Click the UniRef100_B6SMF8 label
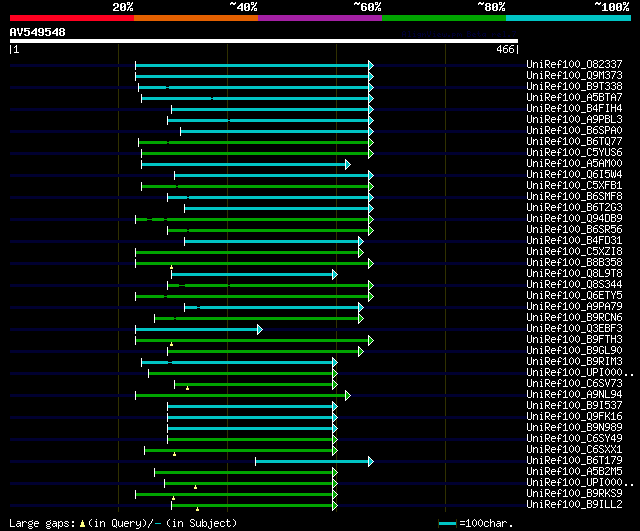This screenshot has width=640, height=531. (x=574, y=197)
